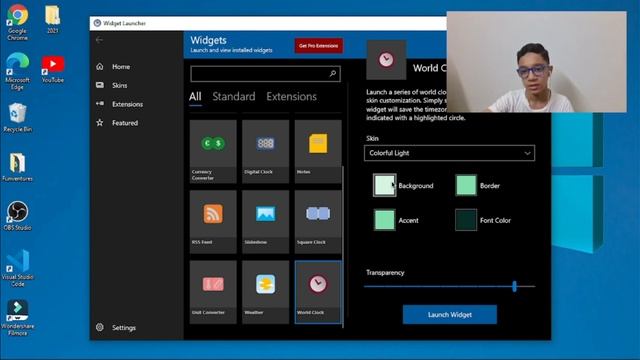640x360 pixels.
Task: Click the widget list scrollbar
Action: [343, 246]
